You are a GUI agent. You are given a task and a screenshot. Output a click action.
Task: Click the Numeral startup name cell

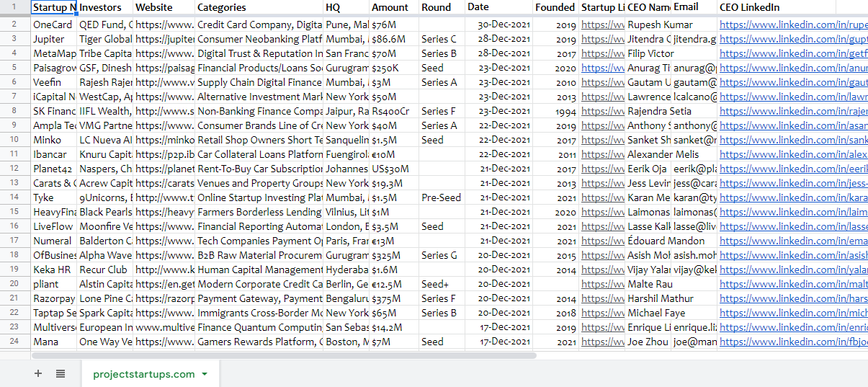click(54, 241)
